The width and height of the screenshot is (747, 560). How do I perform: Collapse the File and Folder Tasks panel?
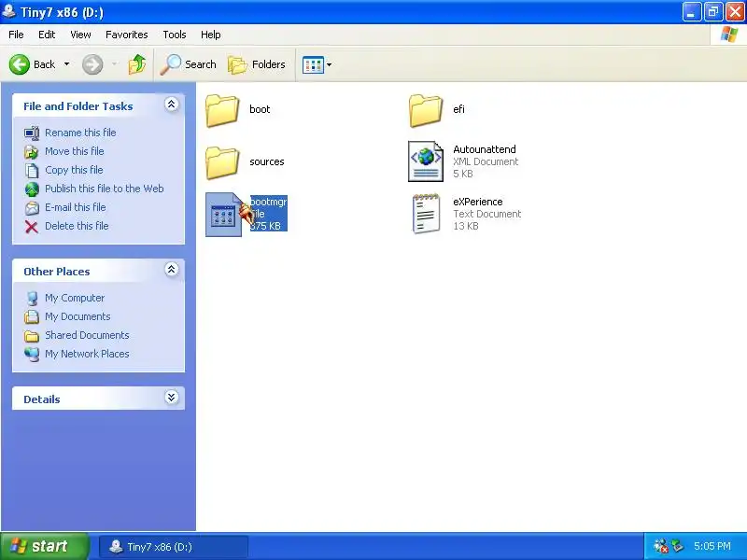point(172,105)
